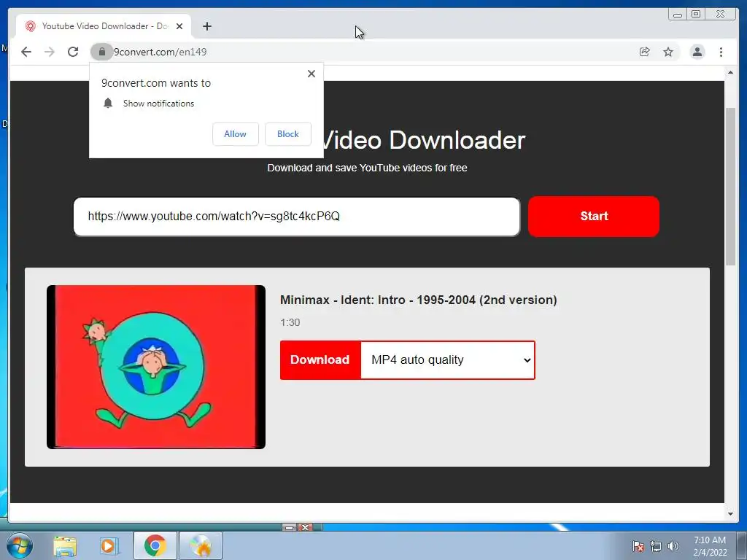
Task: Click the 9convert tab favicon
Action: (x=31, y=26)
